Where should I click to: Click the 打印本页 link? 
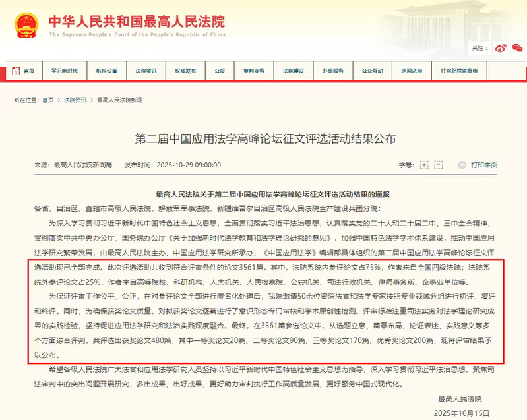tap(484, 165)
